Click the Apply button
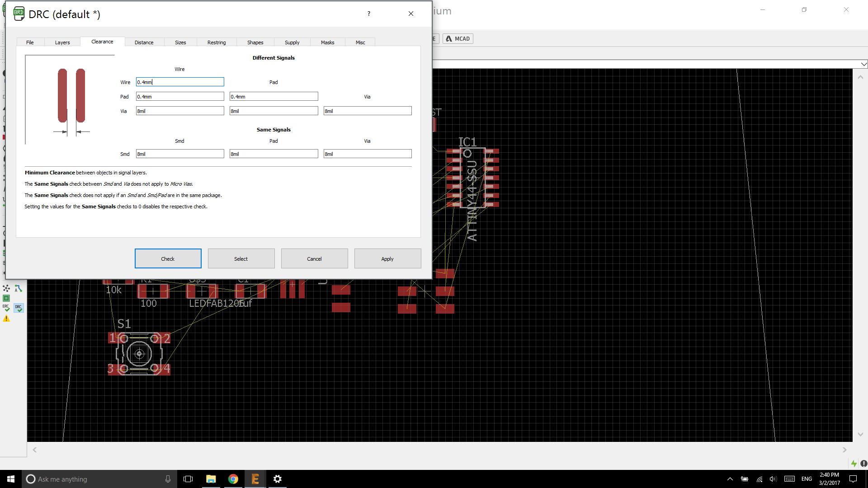This screenshot has height=488, width=868. [387, 259]
